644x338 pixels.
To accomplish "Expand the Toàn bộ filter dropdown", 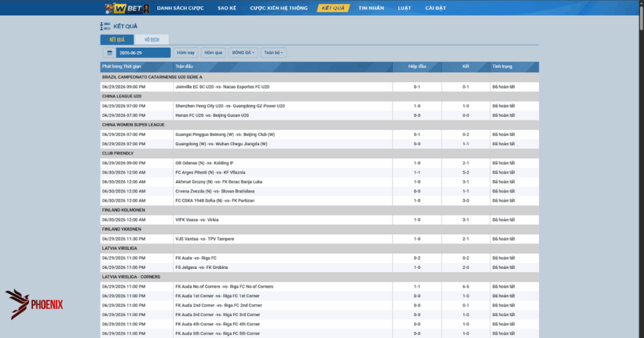I will (273, 53).
